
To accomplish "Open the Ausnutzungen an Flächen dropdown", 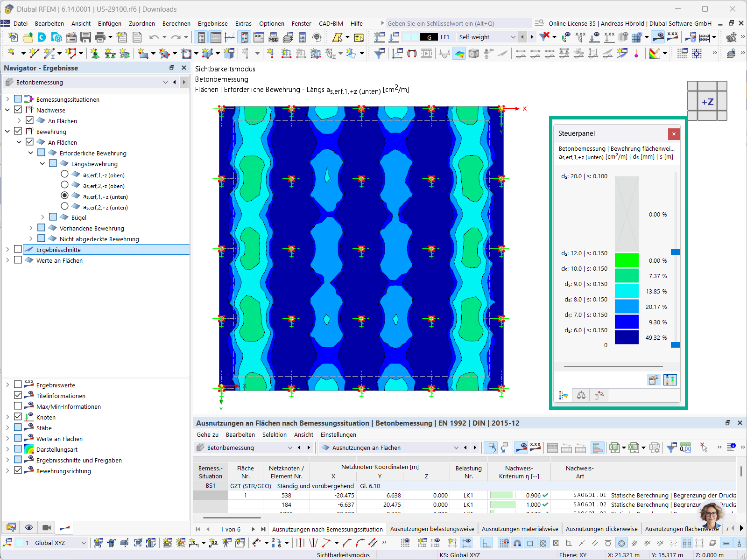I will click(456, 448).
